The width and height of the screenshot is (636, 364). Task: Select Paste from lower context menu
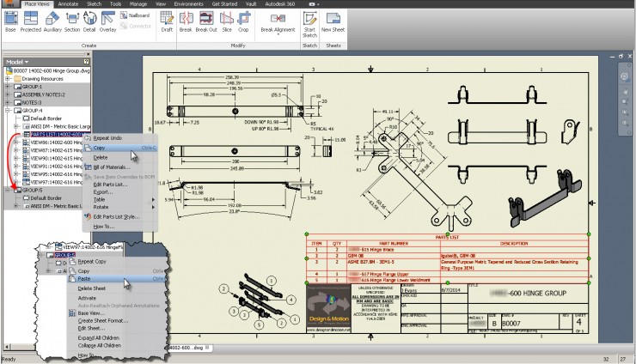(x=84, y=279)
